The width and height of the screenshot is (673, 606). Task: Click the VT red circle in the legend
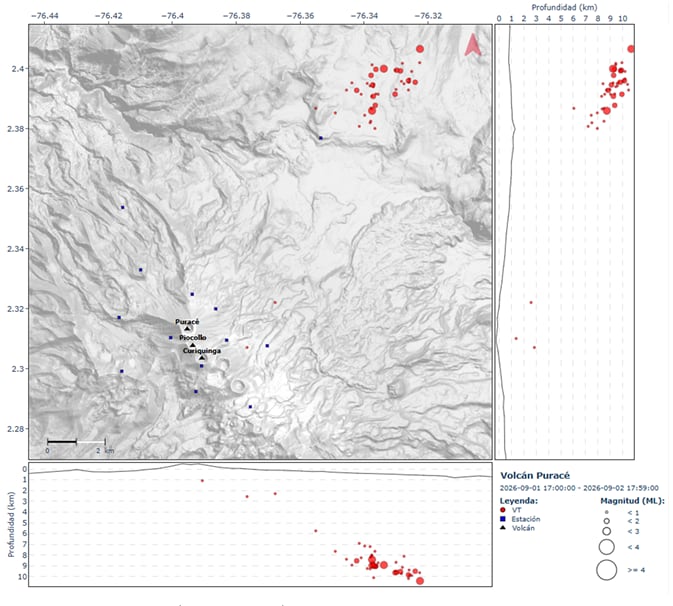[x=503, y=510]
